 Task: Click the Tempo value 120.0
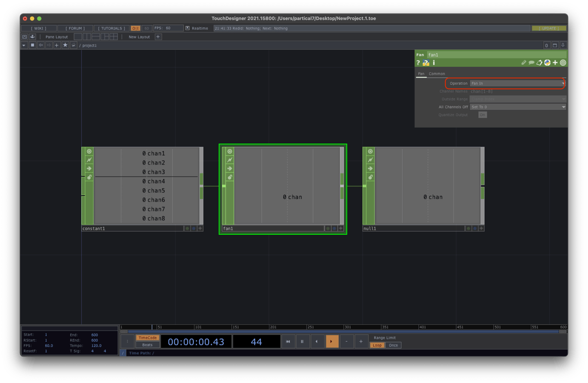(96, 346)
